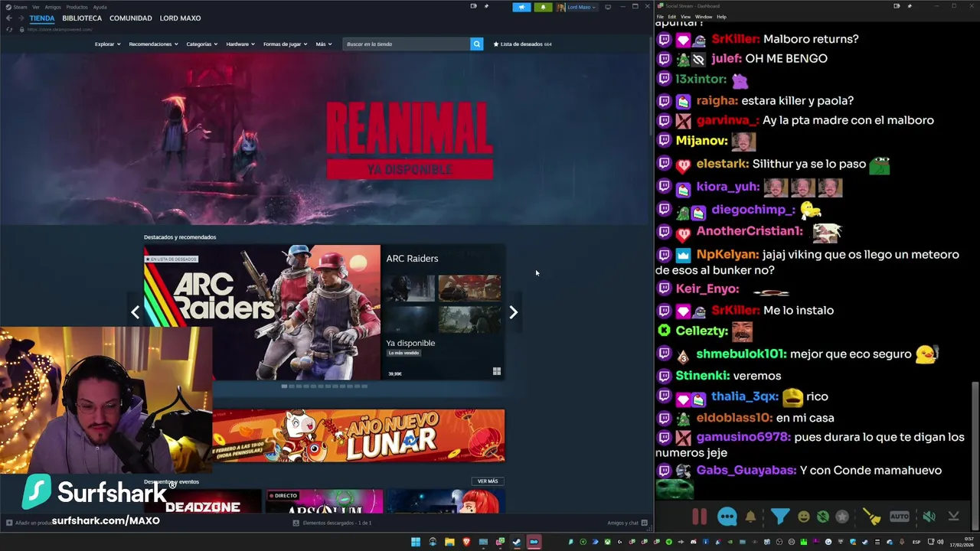980x551 pixels.
Task: Toggle the muted speaker icon
Action: click(929, 517)
